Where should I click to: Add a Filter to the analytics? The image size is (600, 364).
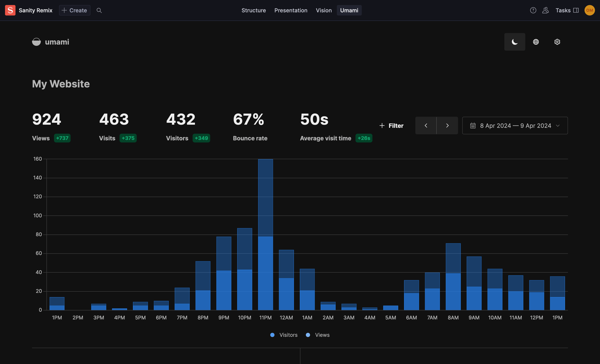coord(391,126)
